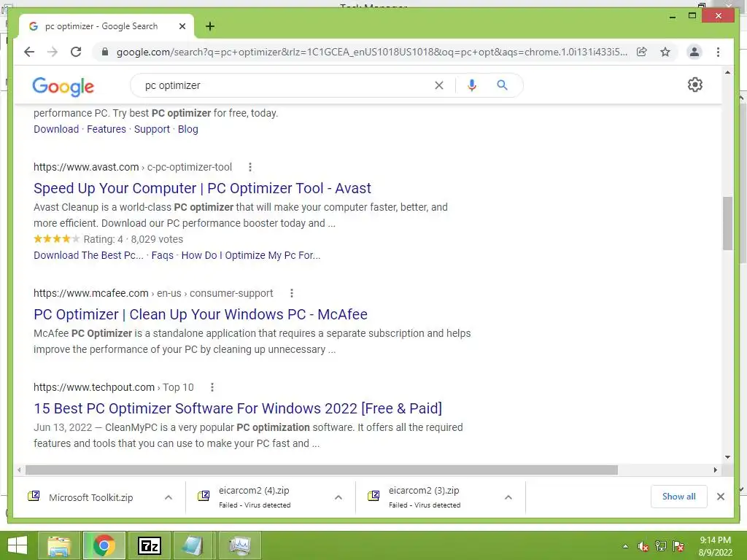This screenshot has height=560, width=747.
Task: Click the scroll down arrow
Action: point(727,457)
